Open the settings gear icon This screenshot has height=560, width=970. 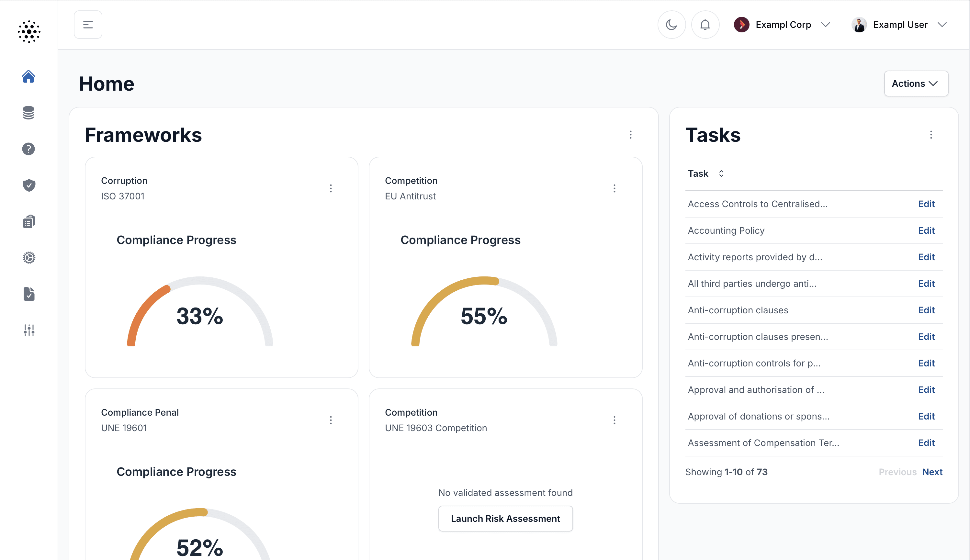(x=29, y=257)
